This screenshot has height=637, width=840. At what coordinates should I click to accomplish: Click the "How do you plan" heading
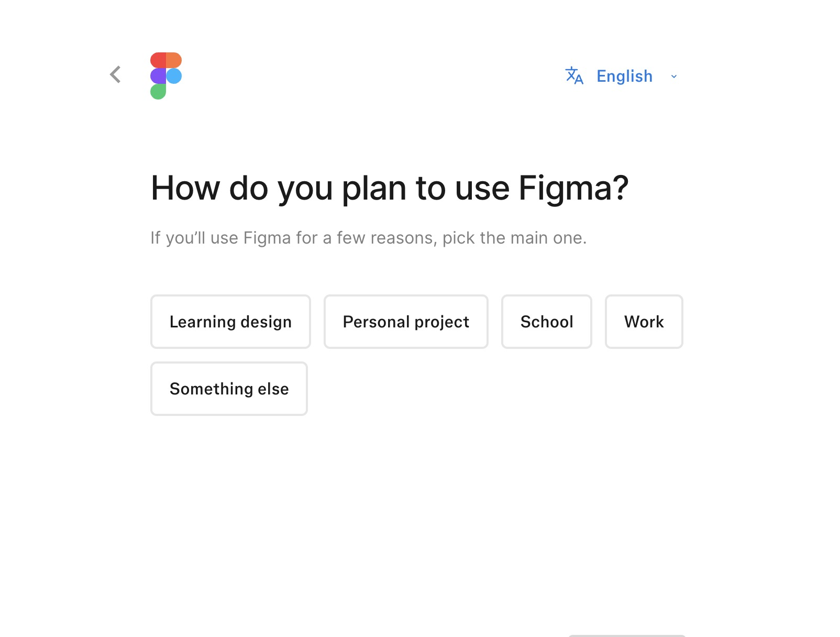click(x=389, y=188)
